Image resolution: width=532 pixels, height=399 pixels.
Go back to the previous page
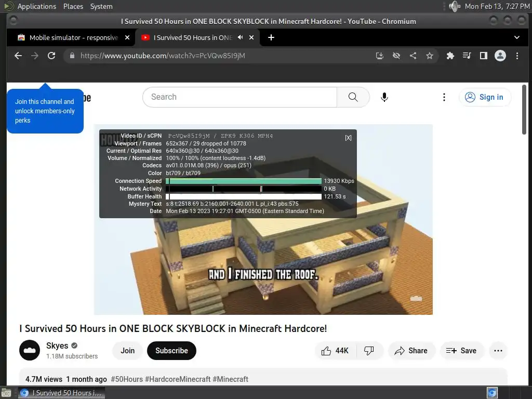18,56
